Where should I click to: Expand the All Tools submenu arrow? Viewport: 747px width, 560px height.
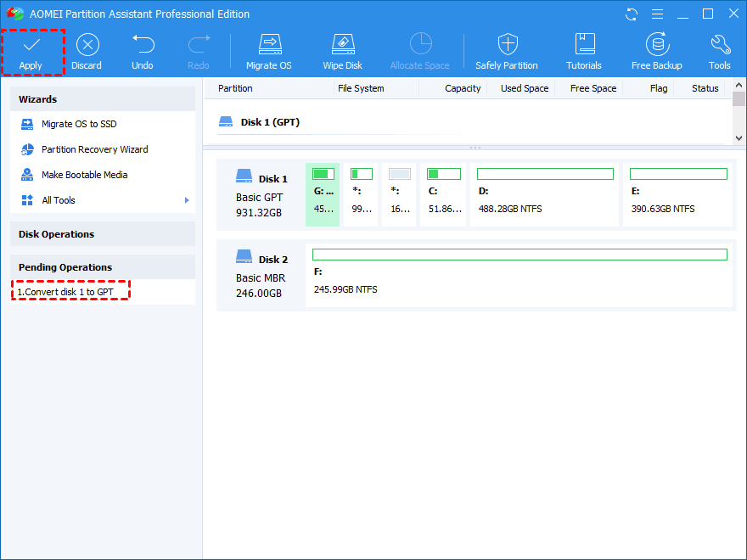click(x=187, y=200)
